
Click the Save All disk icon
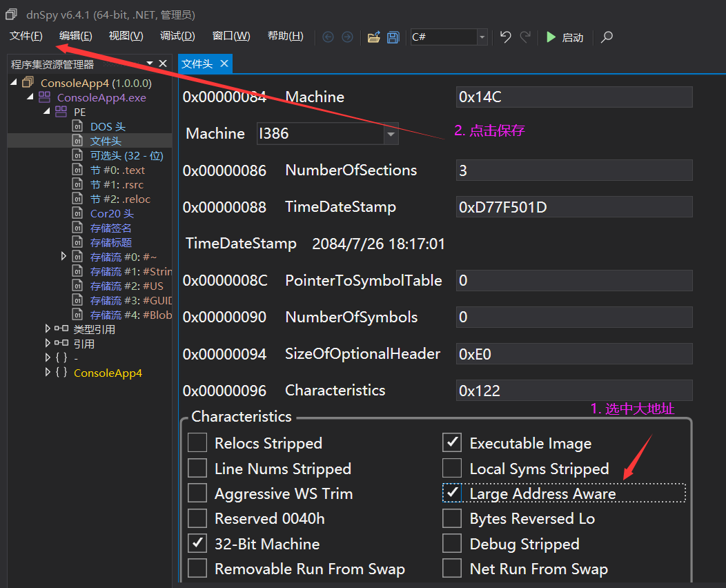393,37
